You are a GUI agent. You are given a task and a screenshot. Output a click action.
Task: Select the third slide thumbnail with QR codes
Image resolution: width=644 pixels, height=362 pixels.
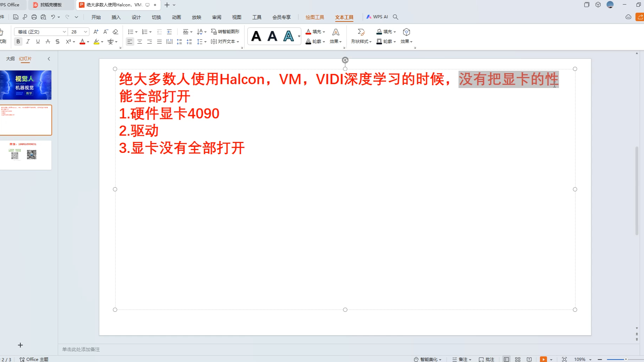[26, 155]
